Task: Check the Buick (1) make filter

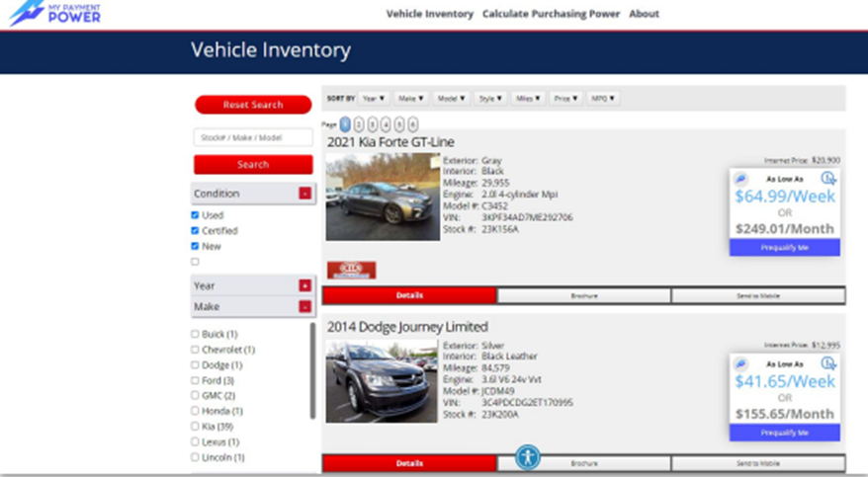Action: pyautogui.click(x=195, y=334)
